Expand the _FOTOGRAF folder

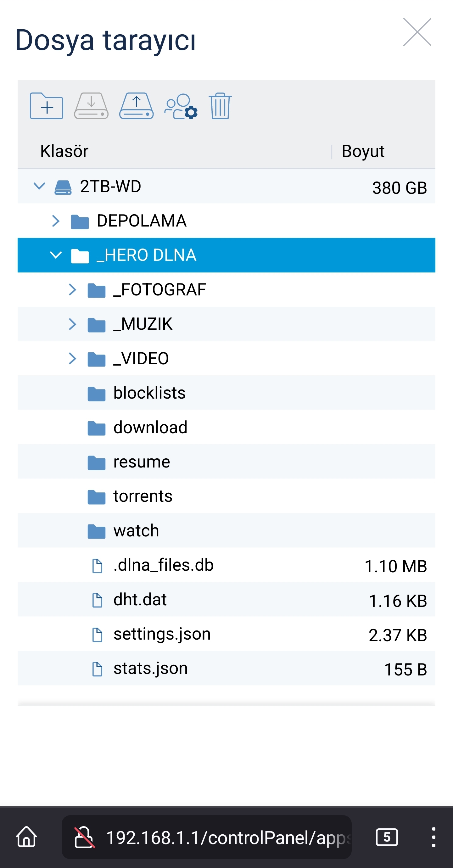click(72, 289)
